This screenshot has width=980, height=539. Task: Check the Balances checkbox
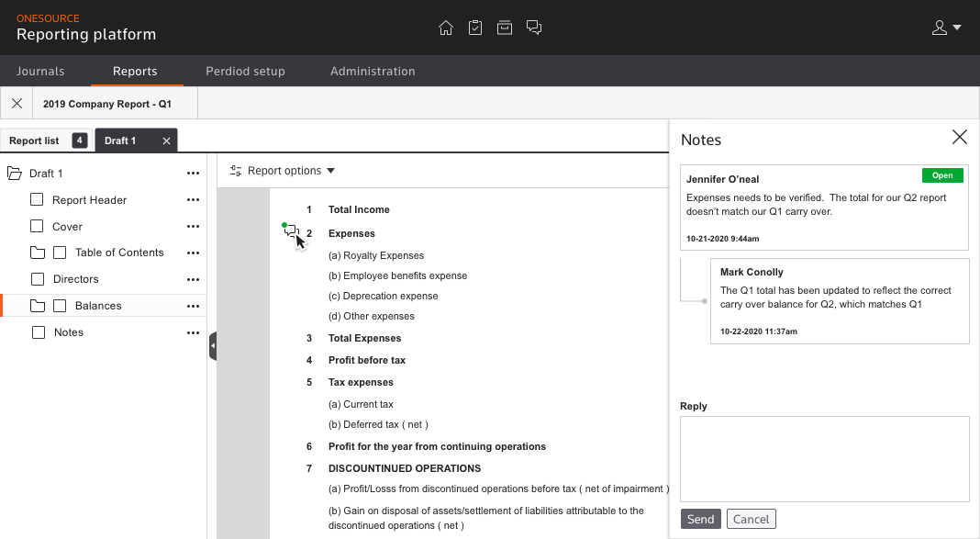[60, 305]
